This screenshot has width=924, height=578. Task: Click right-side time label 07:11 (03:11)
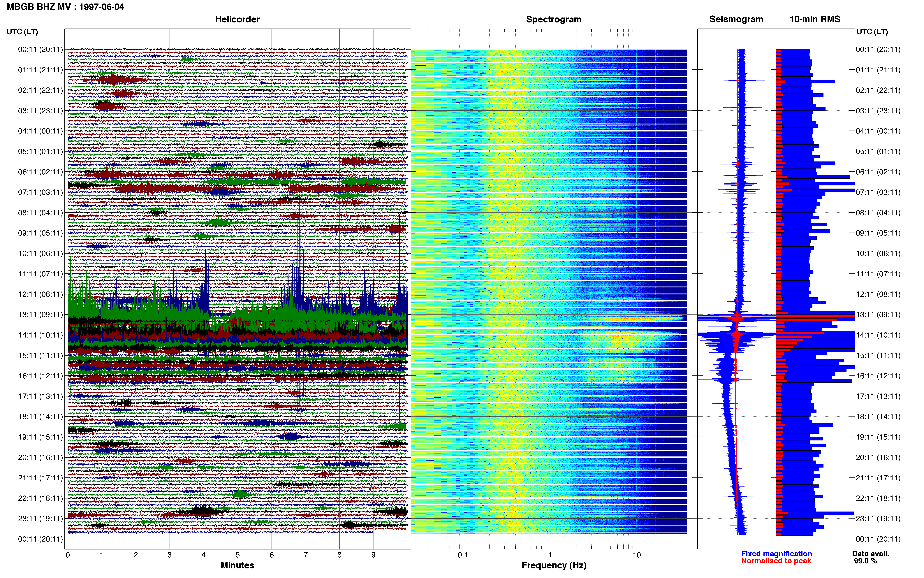coord(878,192)
